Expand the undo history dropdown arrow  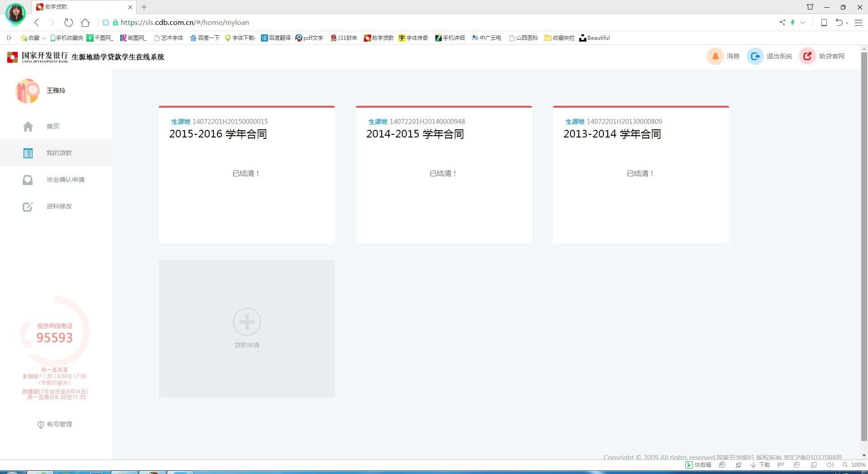coord(847,23)
